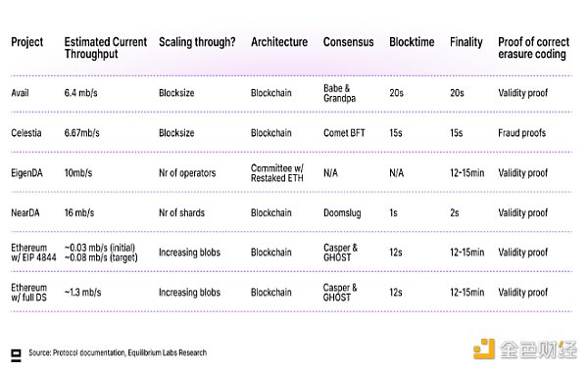Image resolution: width=588 pixels, height=370 pixels.
Task: Click the Equilibrium Labs logo icon
Action: 16,355
